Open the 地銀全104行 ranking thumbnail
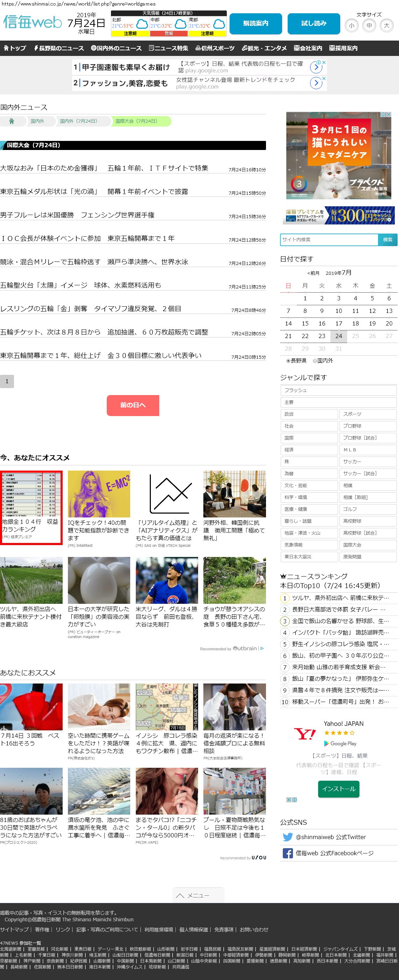Screen dimensions: 399x980 click(31, 494)
